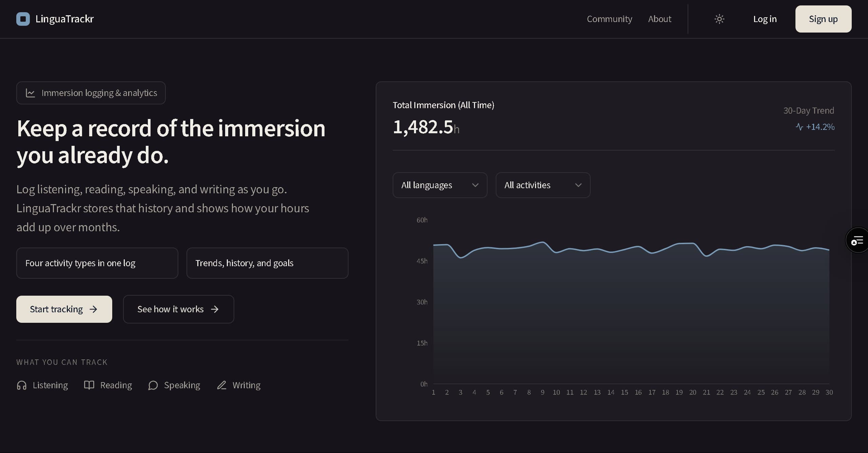The image size is (868, 453).
Task: Click the LinguaTrackr brand name
Action: click(64, 19)
